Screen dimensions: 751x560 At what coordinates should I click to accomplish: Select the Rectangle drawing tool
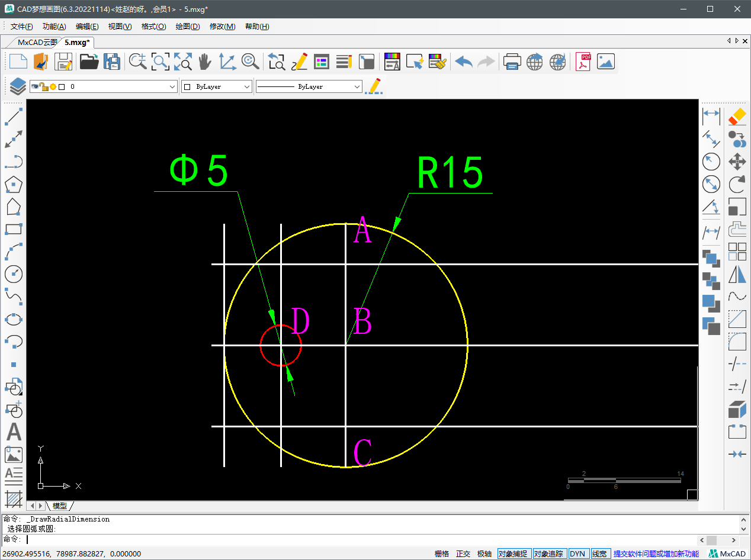click(x=14, y=229)
